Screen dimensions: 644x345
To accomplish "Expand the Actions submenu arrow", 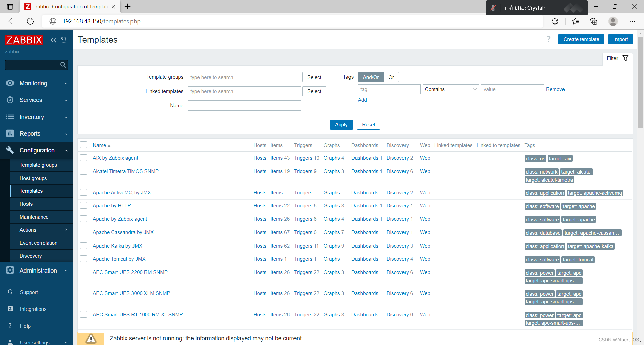I will click(x=66, y=230).
